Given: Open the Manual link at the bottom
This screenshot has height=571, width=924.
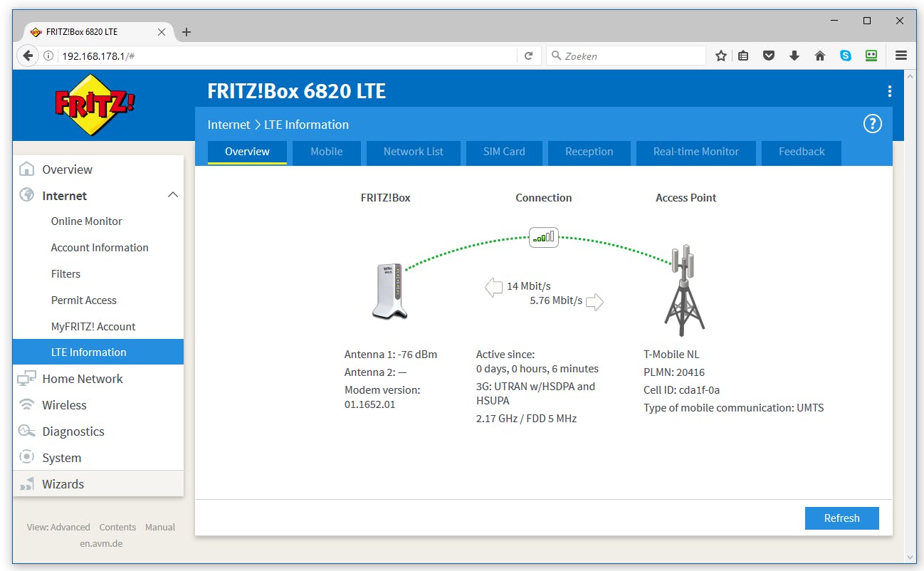Looking at the screenshot, I should pos(159,527).
